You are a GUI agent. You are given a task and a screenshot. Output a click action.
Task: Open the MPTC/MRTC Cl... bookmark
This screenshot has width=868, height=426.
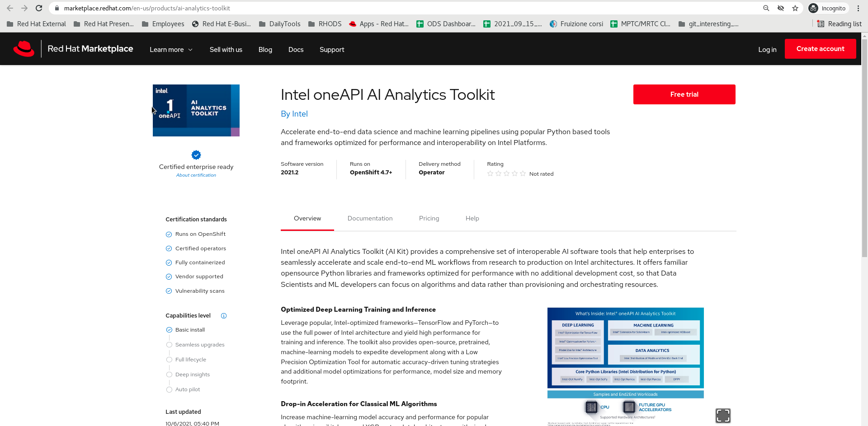coord(640,24)
